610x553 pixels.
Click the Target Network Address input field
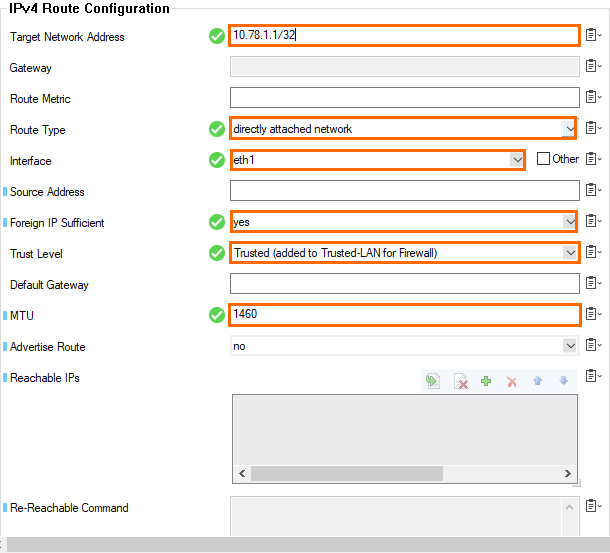[405, 35]
